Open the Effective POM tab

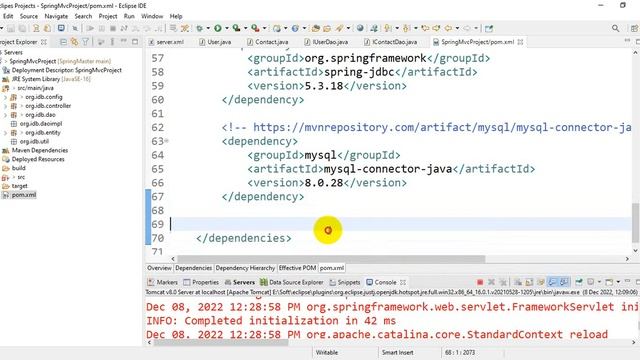pos(297,268)
